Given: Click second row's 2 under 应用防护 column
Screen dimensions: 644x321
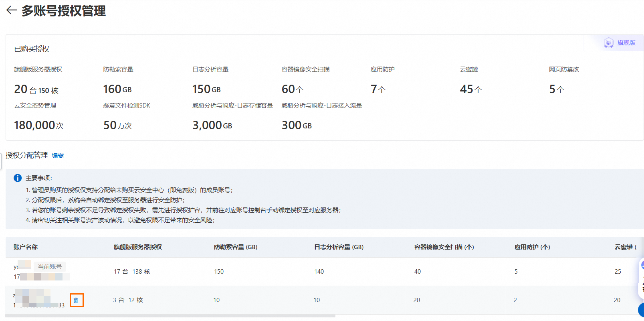Looking at the screenshot, I should 515,300.
